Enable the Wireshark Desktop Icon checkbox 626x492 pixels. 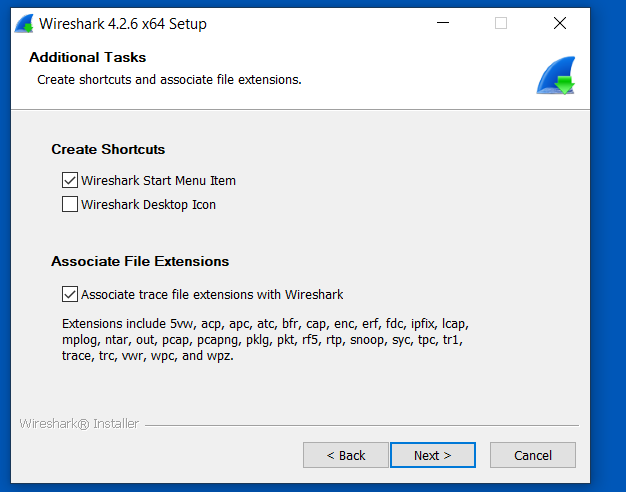click(x=70, y=205)
